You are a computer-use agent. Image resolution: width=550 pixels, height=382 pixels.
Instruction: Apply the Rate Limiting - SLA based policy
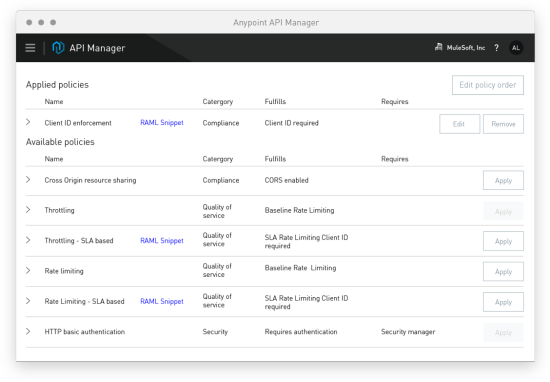503,302
